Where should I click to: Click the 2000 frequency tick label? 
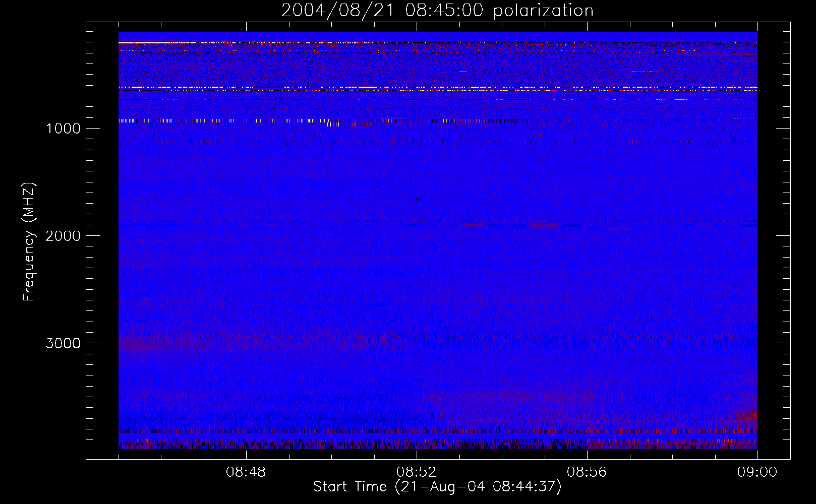coord(63,236)
